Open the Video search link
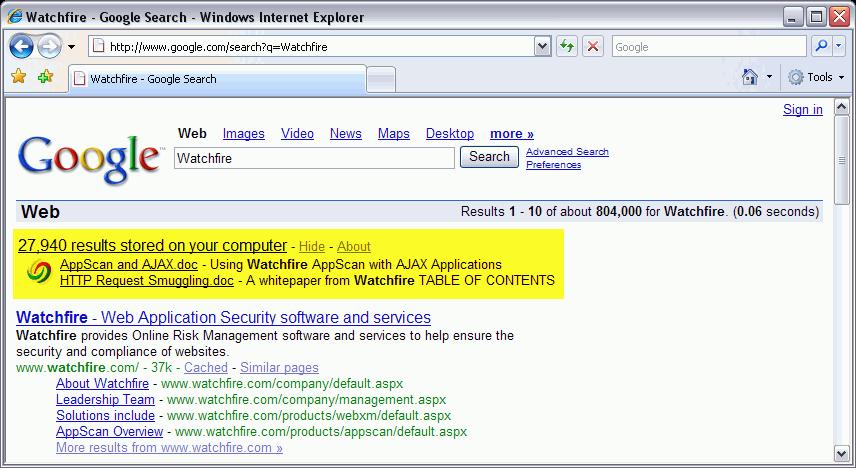The height and width of the screenshot is (468, 856). pos(297,134)
